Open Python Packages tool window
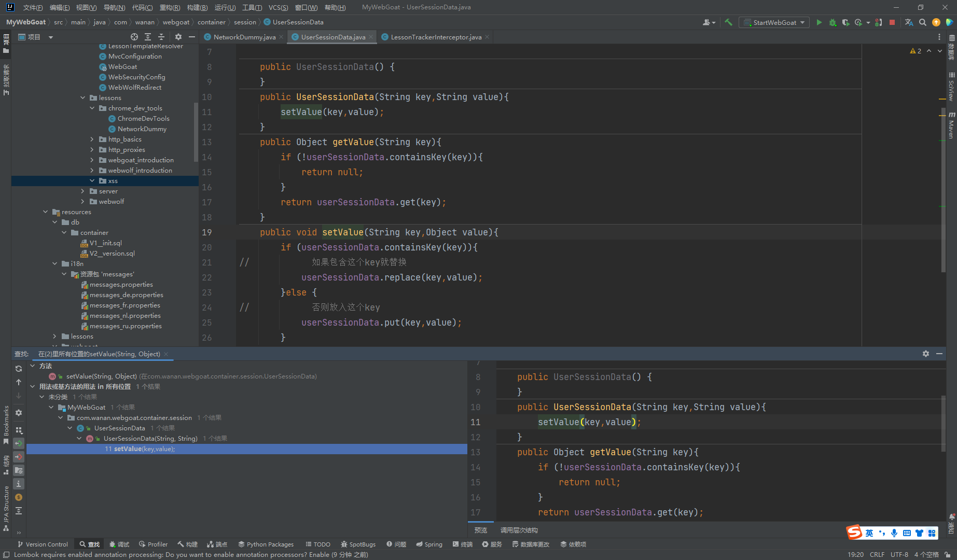 (266, 544)
